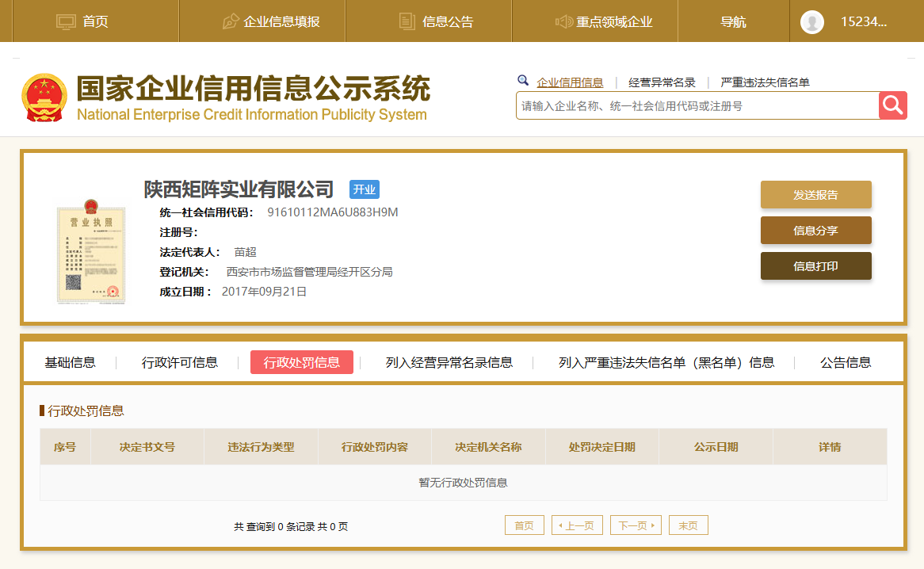Viewport: 924px width, 569px height.
Task: Click the national emblem logo
Action: [44, 97]
